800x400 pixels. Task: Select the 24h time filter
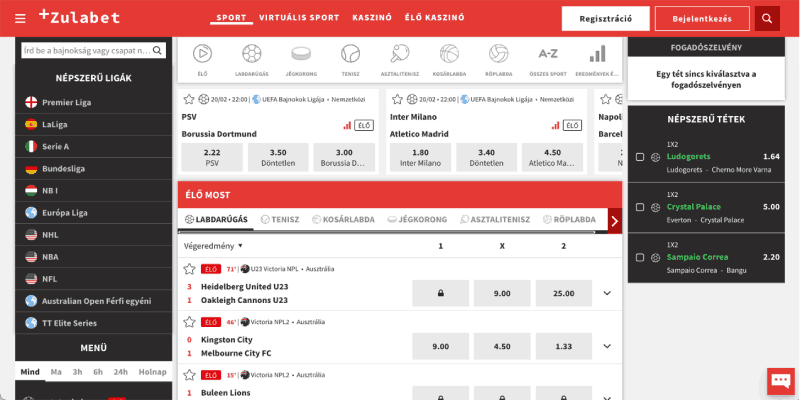coord(120,372)
